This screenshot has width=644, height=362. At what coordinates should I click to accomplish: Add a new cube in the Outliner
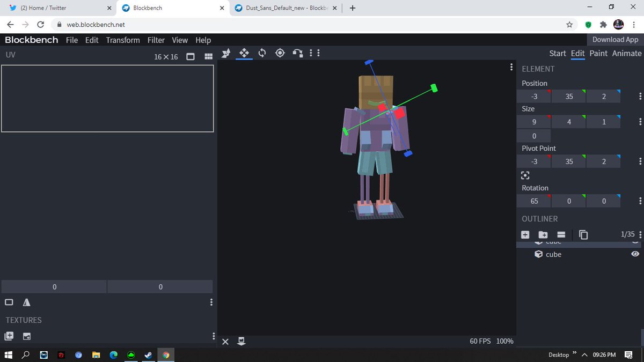click(x=525, y=234)
